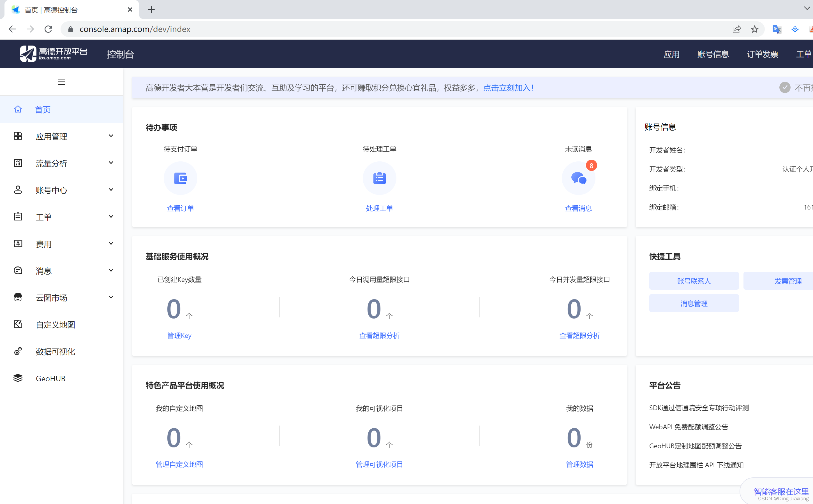Click the 管理Key link
This screenshot has width=813, height=504.
179,336
